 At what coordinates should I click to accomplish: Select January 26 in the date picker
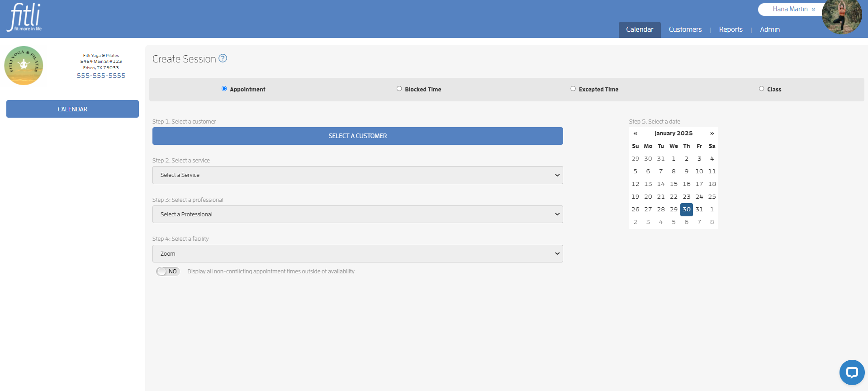click(x=636, y=210)
